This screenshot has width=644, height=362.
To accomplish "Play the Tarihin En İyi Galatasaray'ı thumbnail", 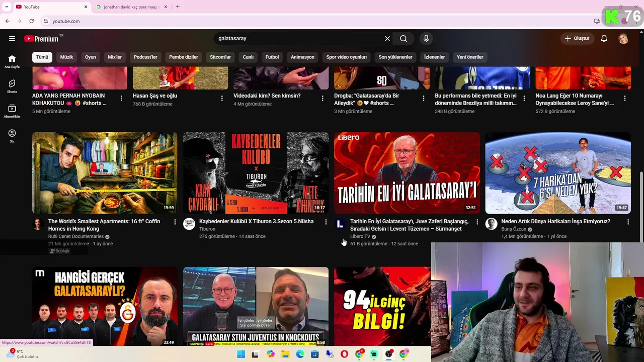I will coord(407,173).
